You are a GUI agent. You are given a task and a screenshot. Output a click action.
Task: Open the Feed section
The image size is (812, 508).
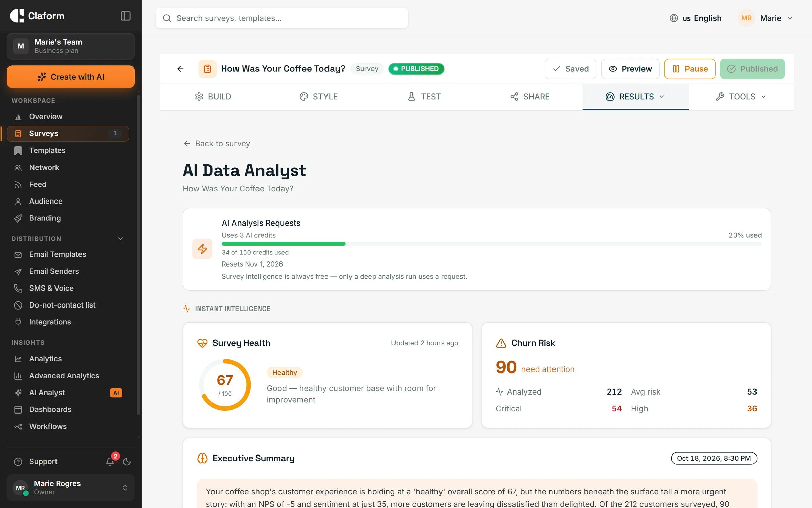coord(68,184)
